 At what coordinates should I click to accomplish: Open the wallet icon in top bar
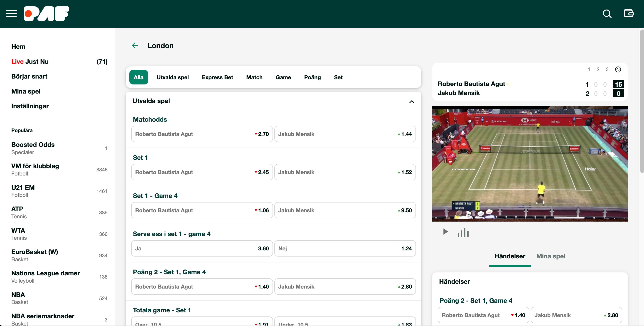[629, 14]
